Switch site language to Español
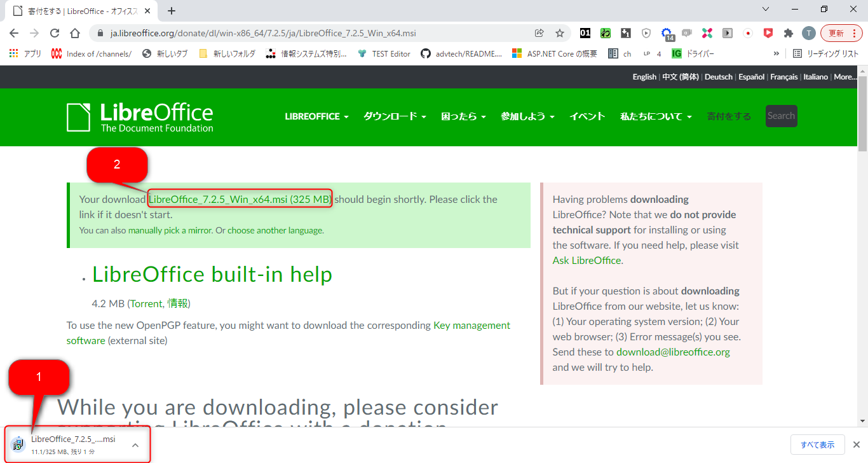 [752, 77]
